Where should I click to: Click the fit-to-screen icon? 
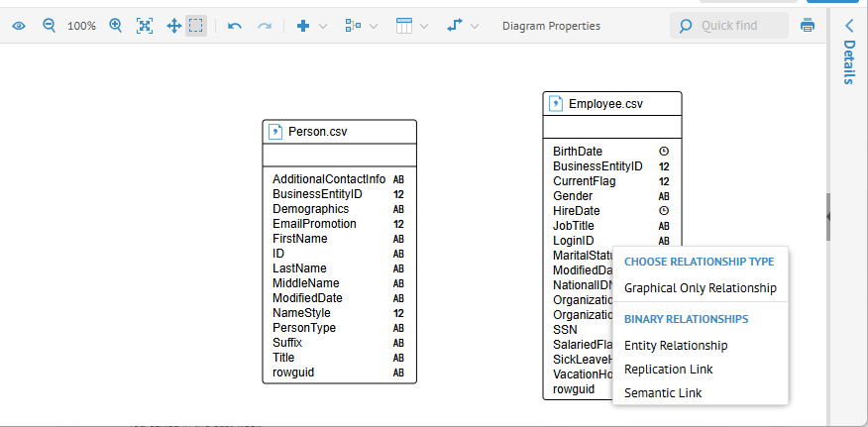coord(145,26)
